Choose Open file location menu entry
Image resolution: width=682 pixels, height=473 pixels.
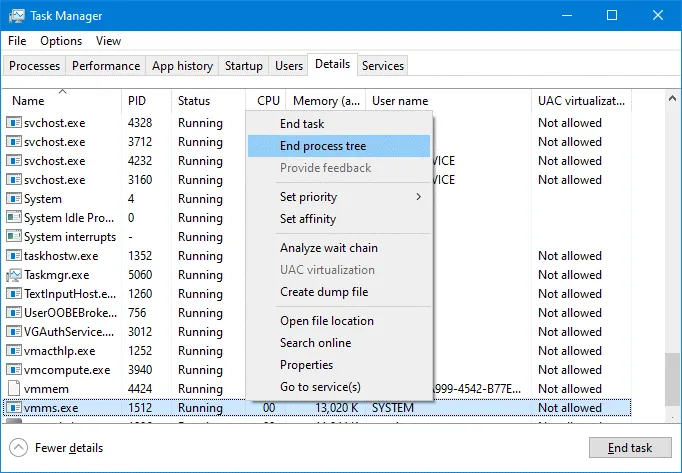[326, 321]
